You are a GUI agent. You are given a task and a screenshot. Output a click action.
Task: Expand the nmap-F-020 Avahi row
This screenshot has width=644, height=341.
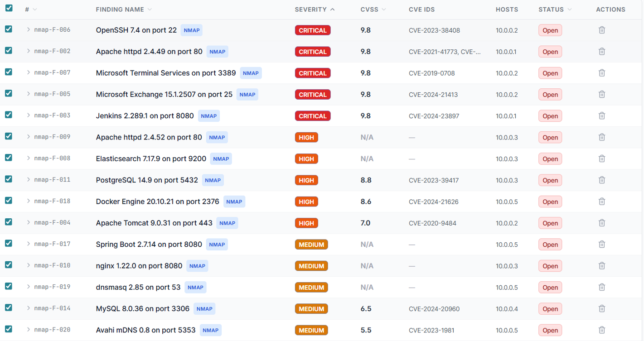(28, 329)
